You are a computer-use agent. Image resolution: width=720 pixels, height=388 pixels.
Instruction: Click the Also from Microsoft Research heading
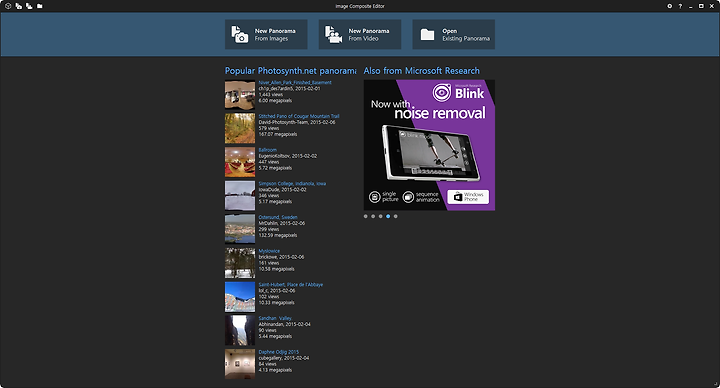click(x=422, y=71)
